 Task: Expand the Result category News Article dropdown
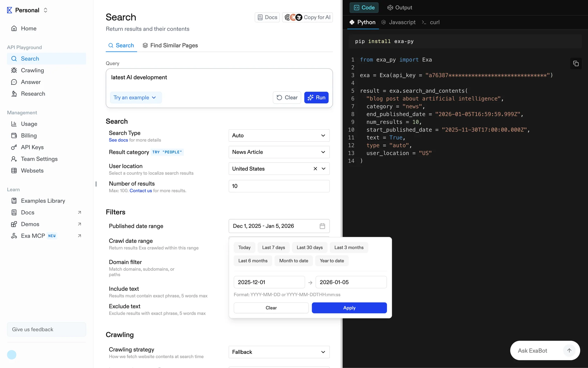click(279, 152)
